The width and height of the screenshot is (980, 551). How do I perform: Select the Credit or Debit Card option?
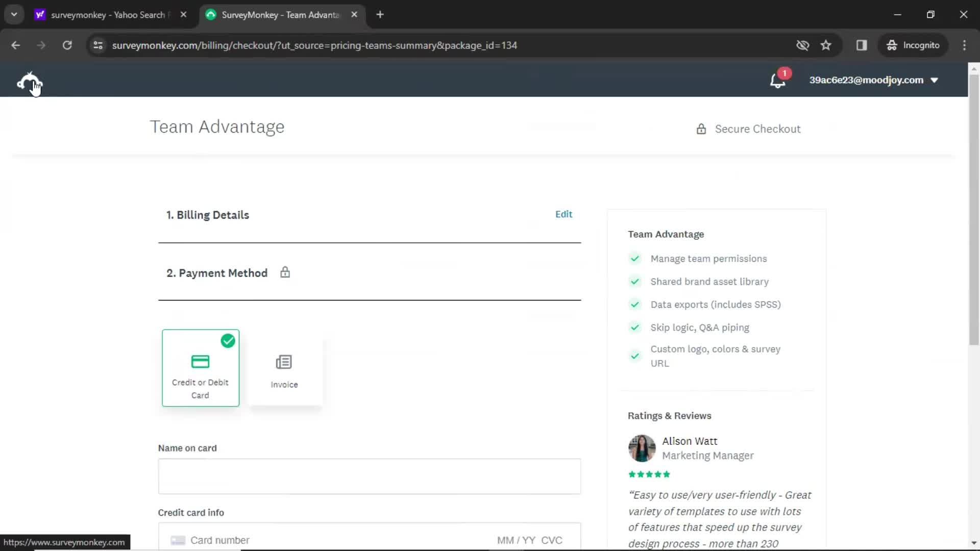pyautogui.click(x=200, y=368)
